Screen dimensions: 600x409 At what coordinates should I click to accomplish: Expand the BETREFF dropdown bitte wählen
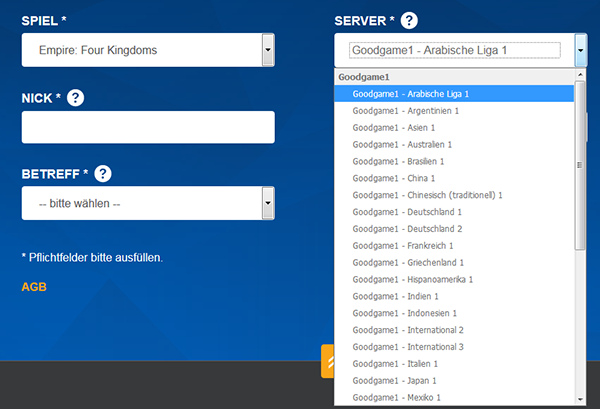[148, 203]
